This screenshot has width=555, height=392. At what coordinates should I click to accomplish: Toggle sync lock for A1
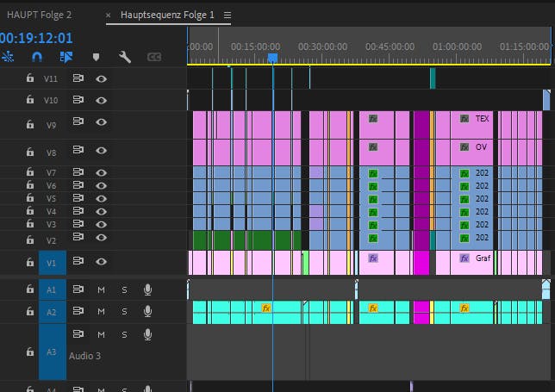[x=78, y=289]
